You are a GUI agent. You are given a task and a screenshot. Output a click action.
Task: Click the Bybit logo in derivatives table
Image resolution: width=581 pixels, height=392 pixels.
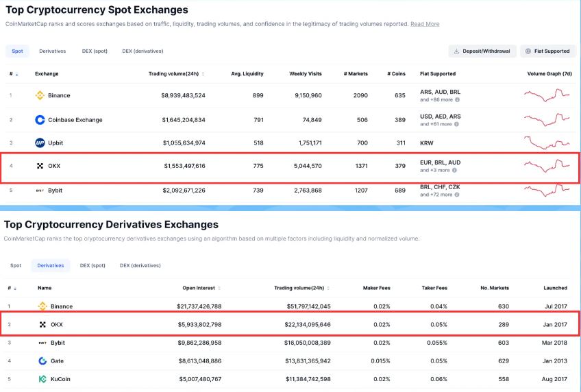point(42,343)
